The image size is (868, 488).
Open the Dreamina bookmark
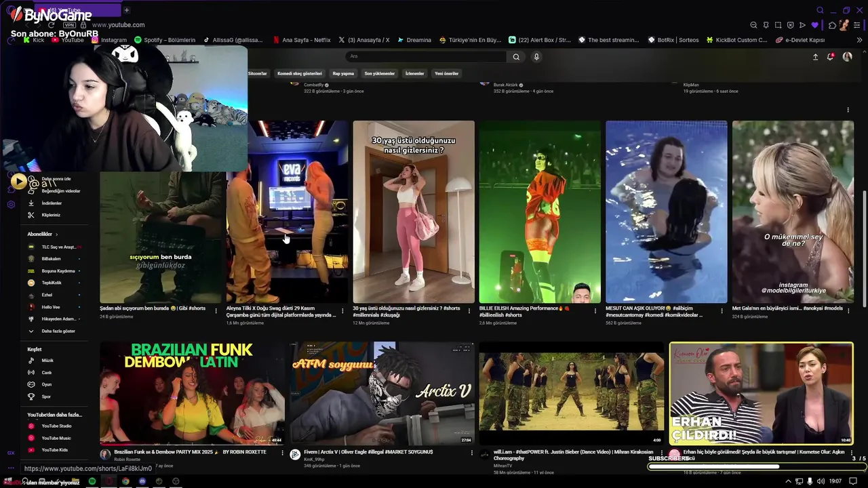413,40
